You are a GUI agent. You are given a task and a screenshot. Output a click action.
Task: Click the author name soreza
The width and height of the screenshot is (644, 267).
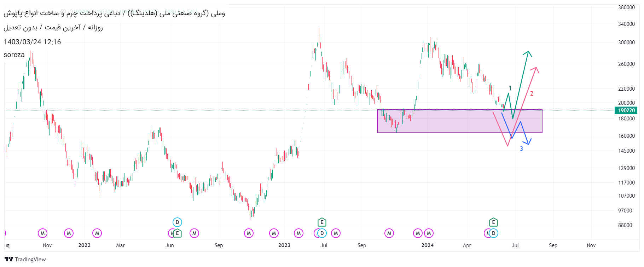pyautogui.click(x=14, y=55)
